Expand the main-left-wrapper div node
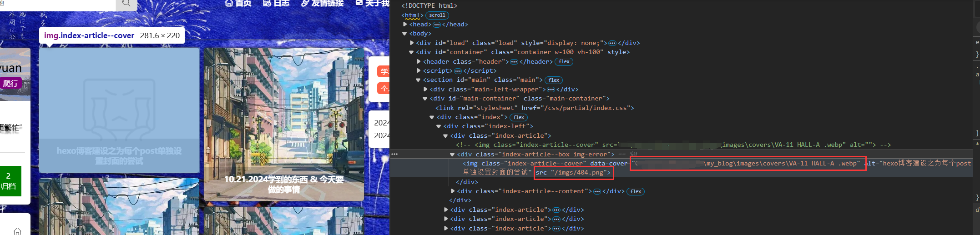Screen dimensions: 980x235 click(425, 89)
